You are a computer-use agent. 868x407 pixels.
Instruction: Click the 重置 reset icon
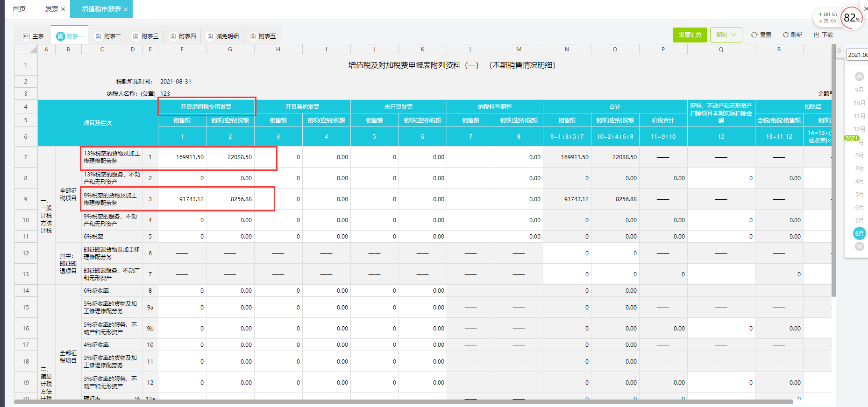click(x=754, y=35)
